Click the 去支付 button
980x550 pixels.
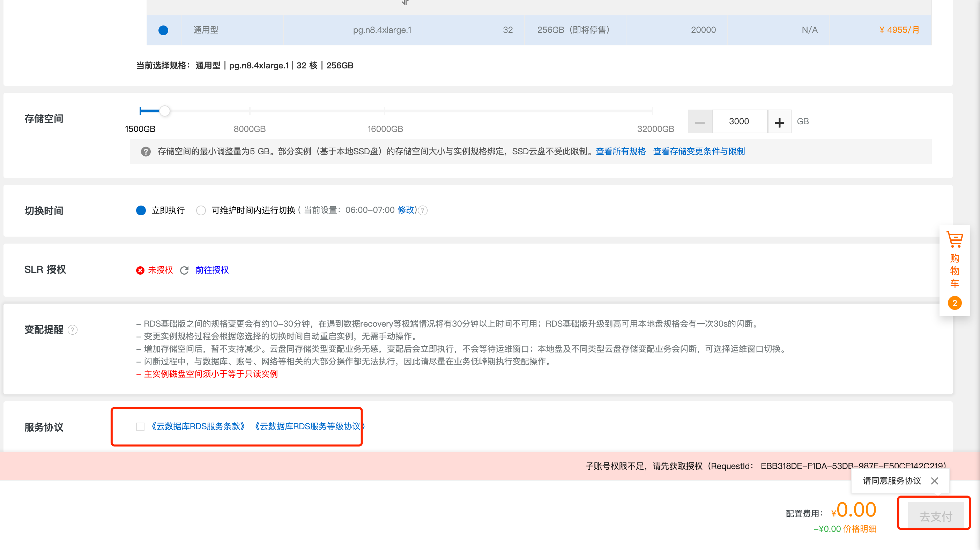935,515
